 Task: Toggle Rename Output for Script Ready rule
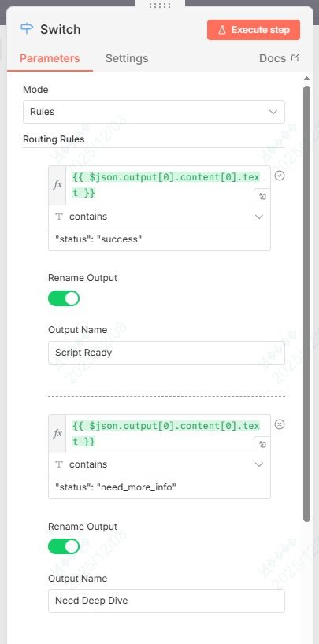[64, 298]
